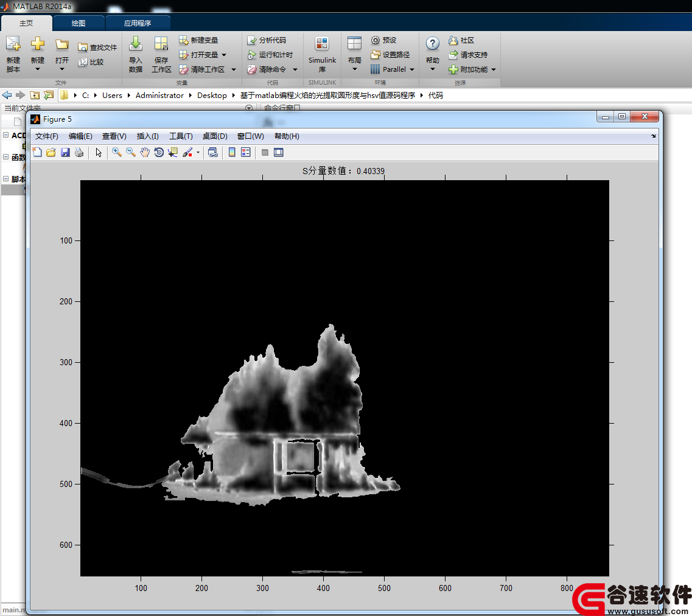Click the Link Plot icon
The height and width of the screenshot is (616, 692).
(213, 152)
